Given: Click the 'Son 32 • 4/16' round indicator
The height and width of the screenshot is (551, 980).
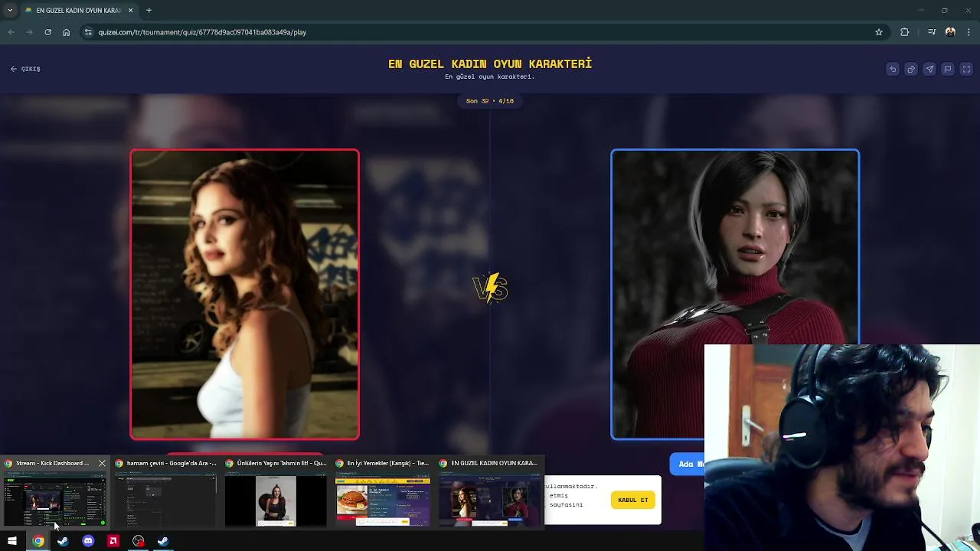Looking at the screenshot, I should [x=490, y=101].
